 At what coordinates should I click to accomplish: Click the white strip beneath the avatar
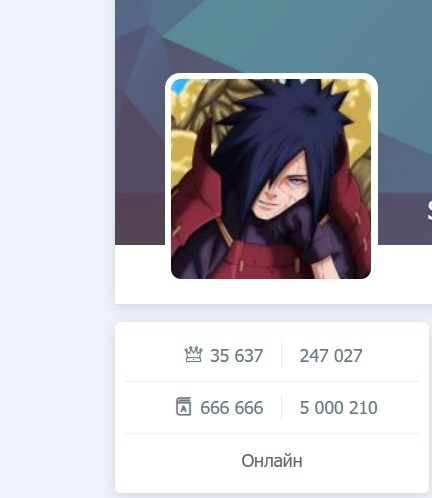[273, 292]
